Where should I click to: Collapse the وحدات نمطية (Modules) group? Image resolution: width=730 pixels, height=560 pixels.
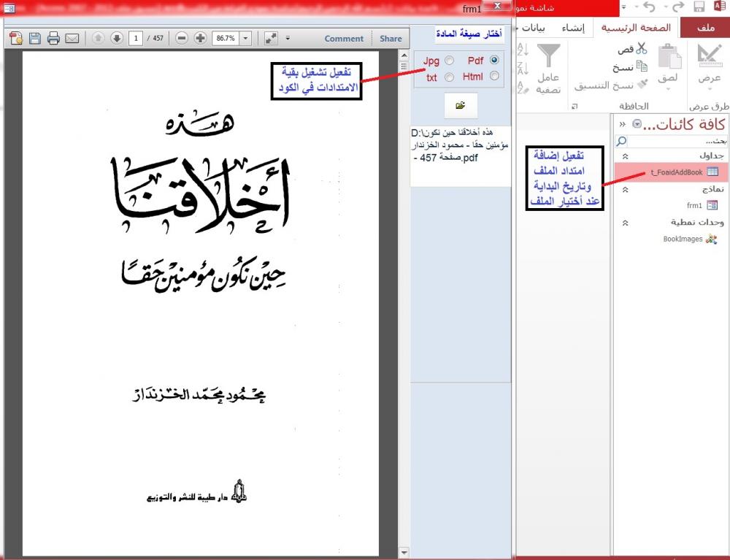coord(626,223)
